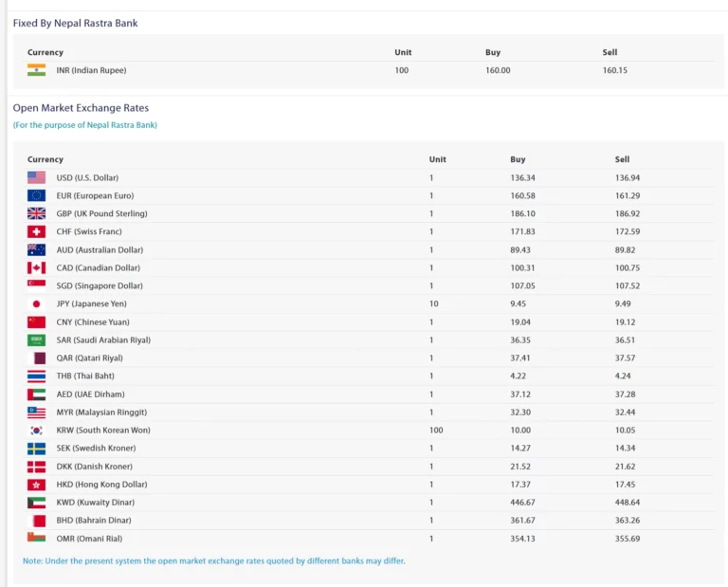This screenshot has height=587, width=728.
Task: Click the QAR sell rate 37.57
Action: 626,358
